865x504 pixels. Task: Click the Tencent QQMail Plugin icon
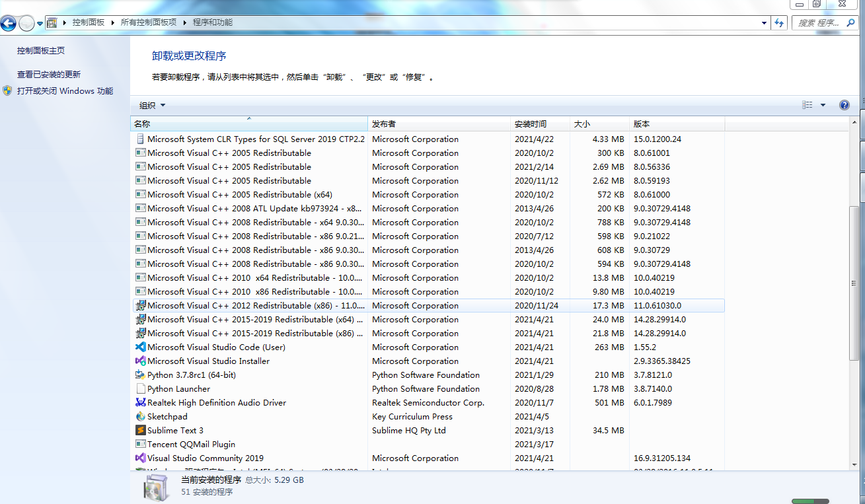point(140,445)
